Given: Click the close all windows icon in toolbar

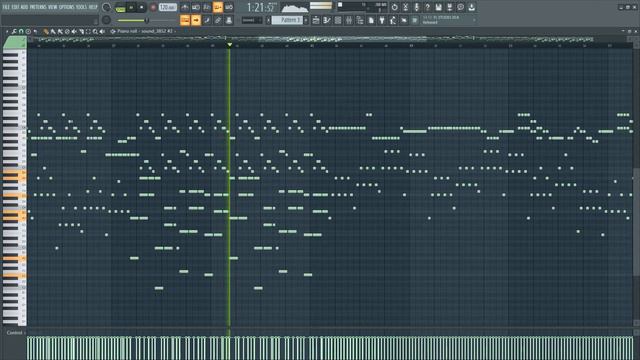Looking at the screenshot, I should click(x=404, y=20).
